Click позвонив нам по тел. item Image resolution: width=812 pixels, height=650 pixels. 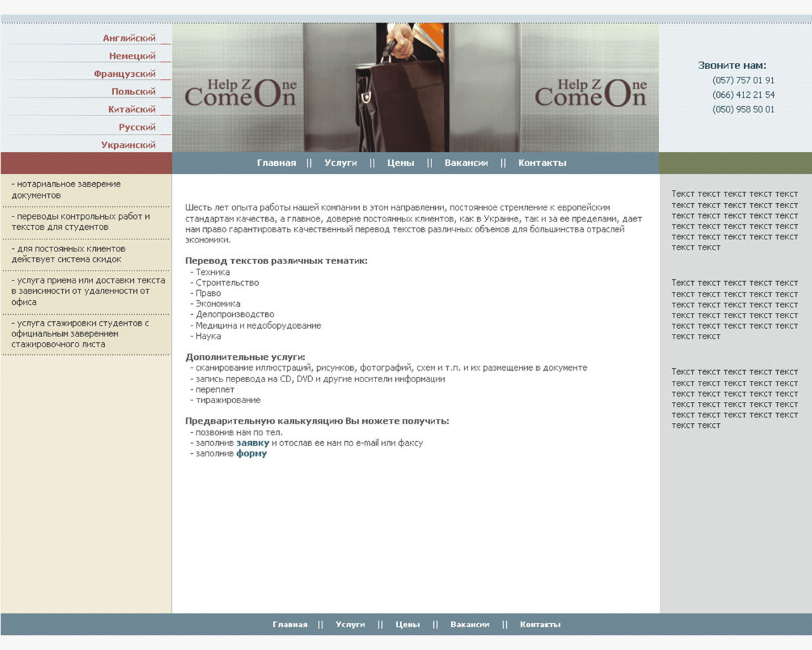pos(236,433)
